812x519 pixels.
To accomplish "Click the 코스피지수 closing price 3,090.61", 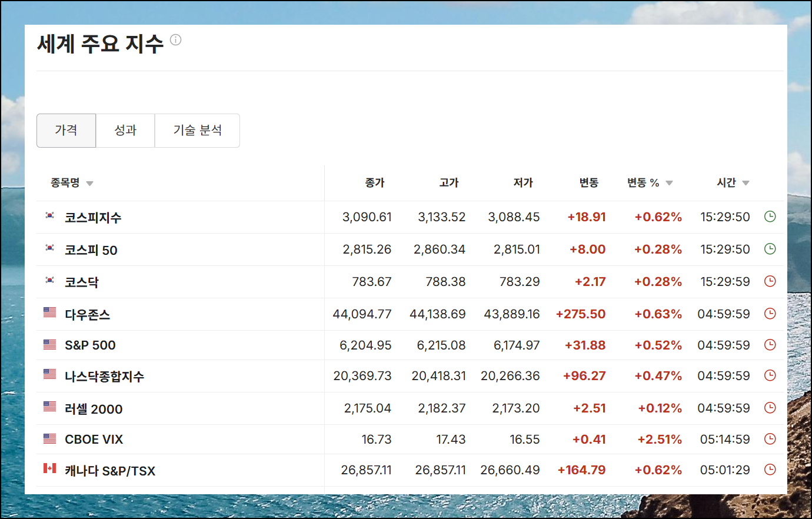I will click(x=367, y=217).
